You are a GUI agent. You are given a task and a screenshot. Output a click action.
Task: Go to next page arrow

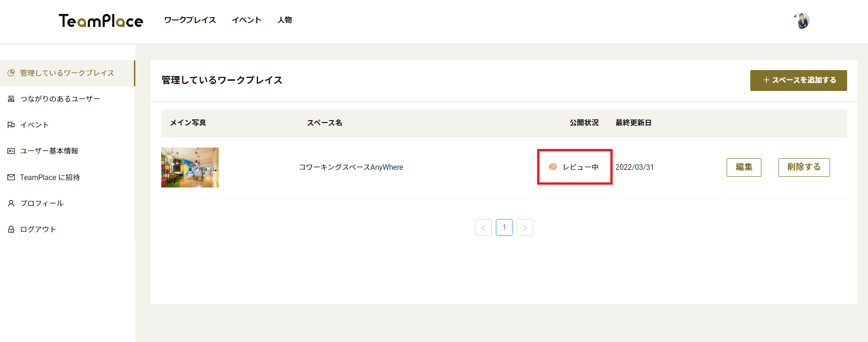525,227
